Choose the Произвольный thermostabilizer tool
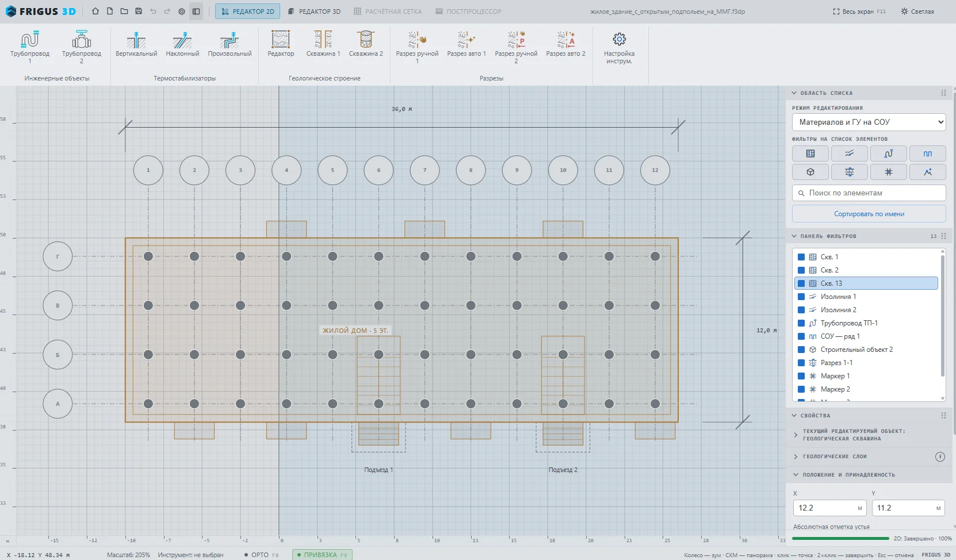Image resolution: width=956 pixels, height=560 pixels. click(x=230, y=44)
